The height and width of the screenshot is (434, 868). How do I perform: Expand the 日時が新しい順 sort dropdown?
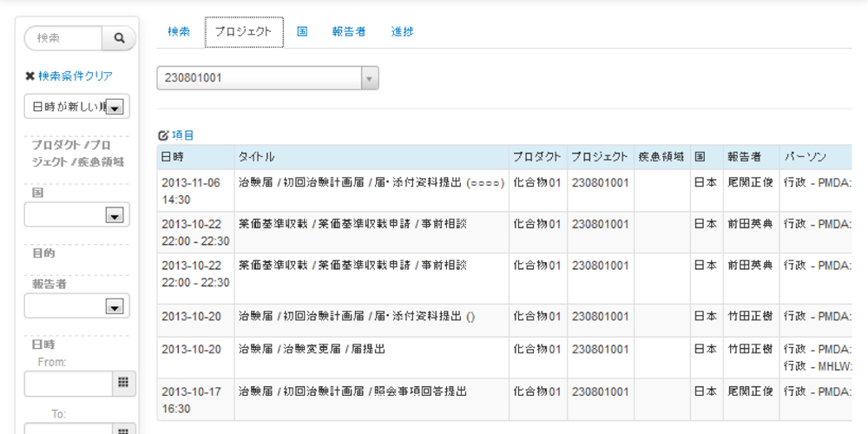coord(115,107)
